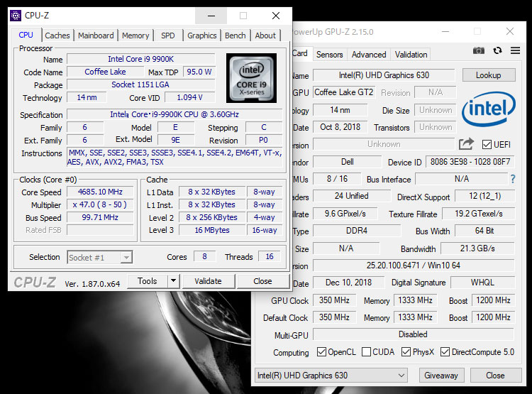
Task: Click the processor Name field Intel Core i9 9900K
Action: pos(141,59)
